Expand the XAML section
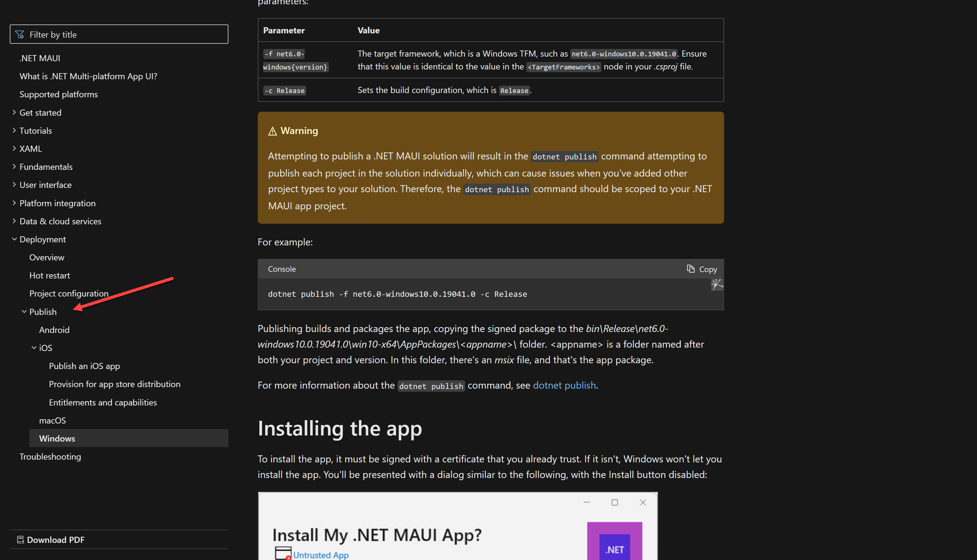The height and width of the screenshot is (560, 977). 14,148
